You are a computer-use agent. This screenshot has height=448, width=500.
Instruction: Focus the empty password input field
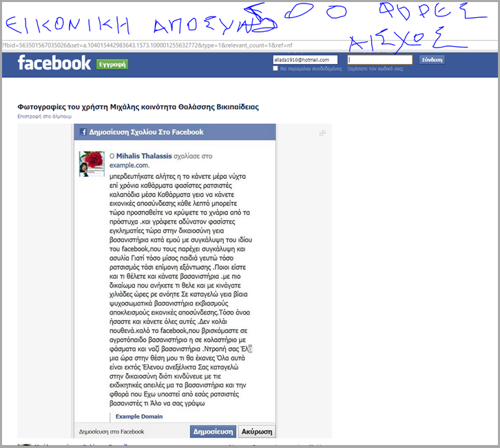coord(379,60)
